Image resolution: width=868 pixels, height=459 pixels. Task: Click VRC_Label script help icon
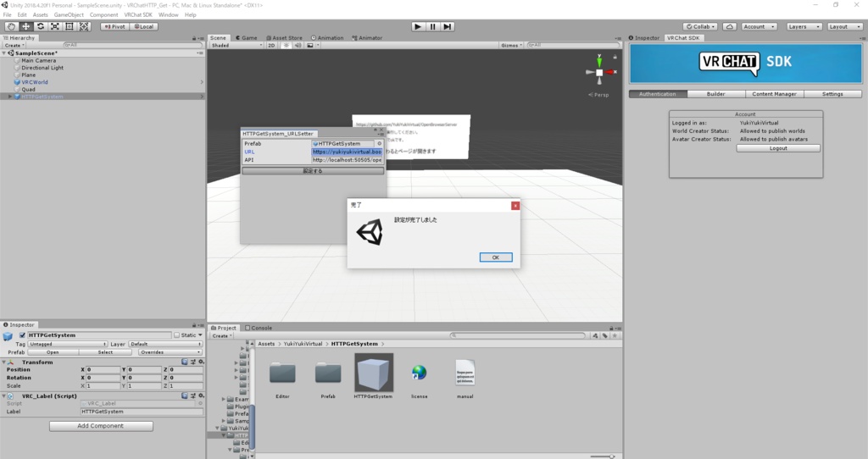[184, 396]
